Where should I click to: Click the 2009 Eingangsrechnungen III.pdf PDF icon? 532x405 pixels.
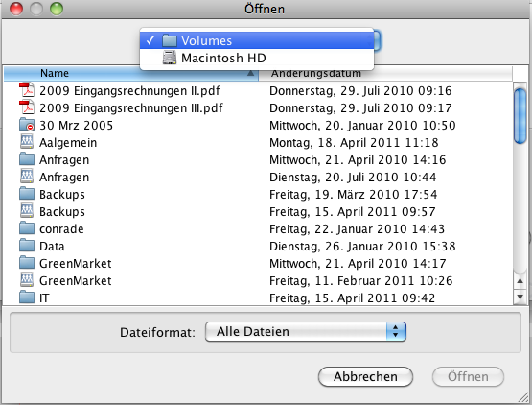pyautogui.click(x=27, y=107)
